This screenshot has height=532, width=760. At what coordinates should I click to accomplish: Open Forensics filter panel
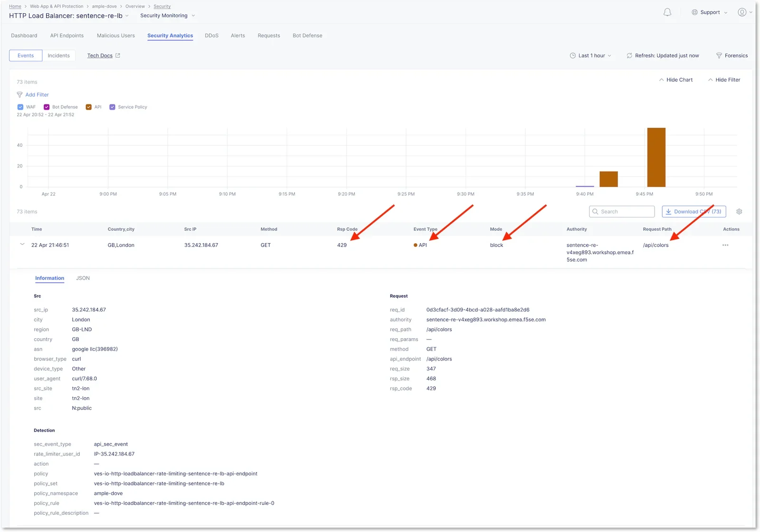coord(732,56)
